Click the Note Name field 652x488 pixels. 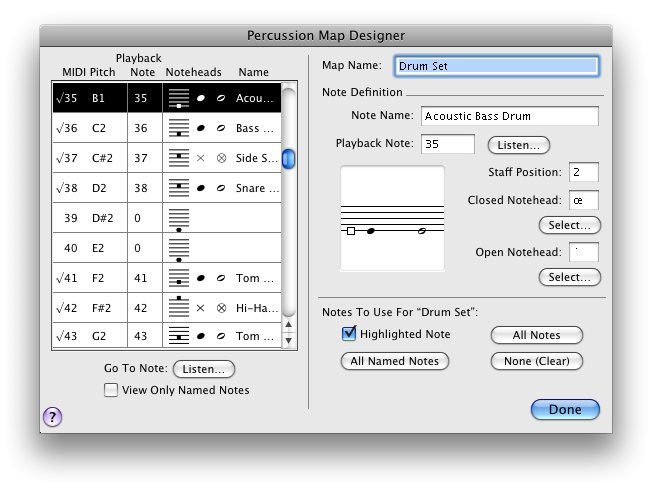pos(510,116)
